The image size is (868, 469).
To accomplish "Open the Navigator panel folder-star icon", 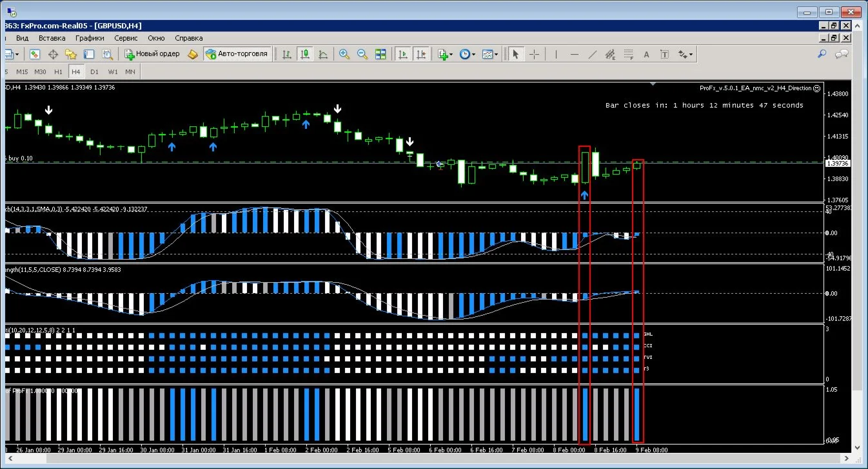I will click(x=71, y=55).
